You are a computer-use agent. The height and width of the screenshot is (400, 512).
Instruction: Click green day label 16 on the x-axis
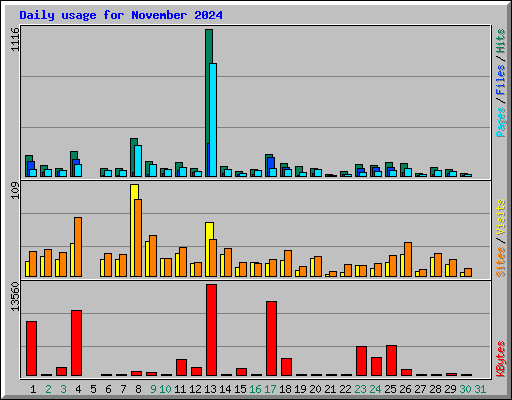[255, 389]
